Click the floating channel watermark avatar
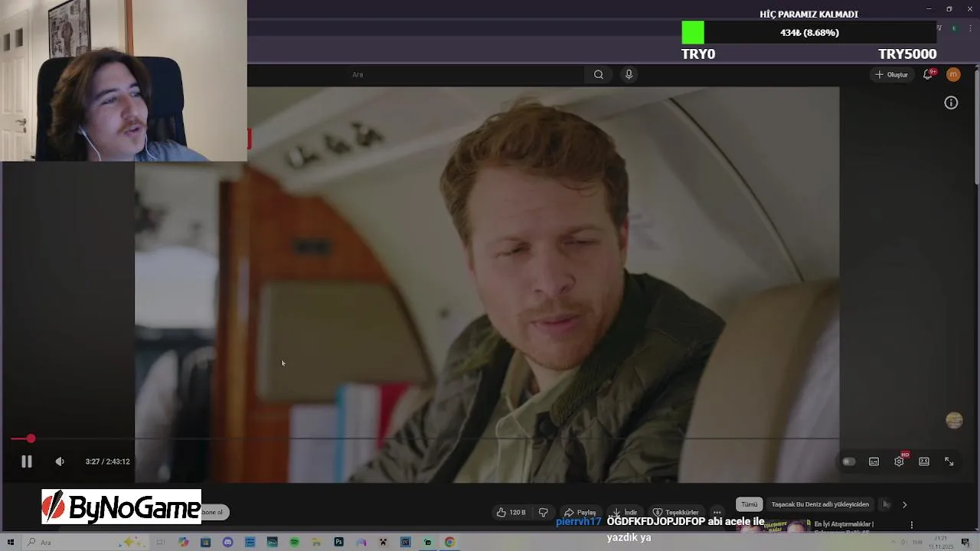 pos(954,420)
